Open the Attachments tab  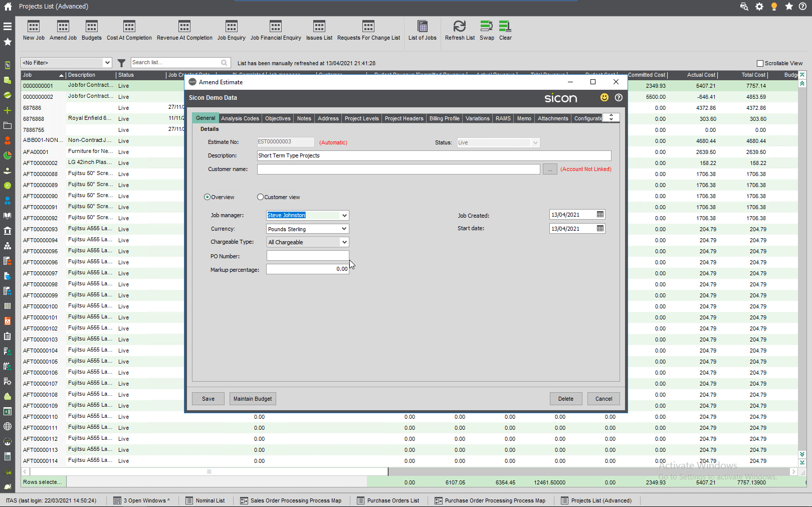552,118
